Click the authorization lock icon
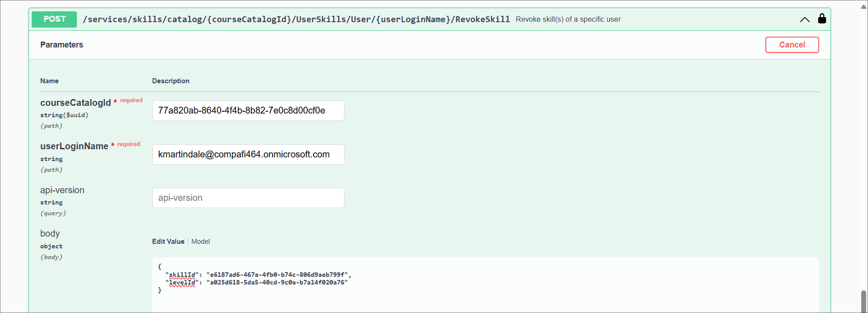This screenshot has height=313, width=868. (x=822, y=19)
